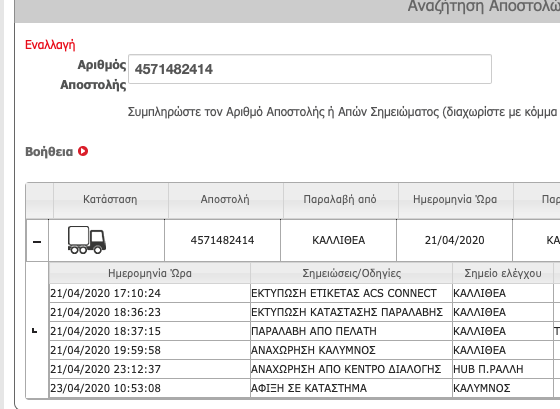The width and height of the screenshot is (560, 409).
Task: Click detail table Ημερομηνία Ώρα header
Action: [x=150, y=273]
